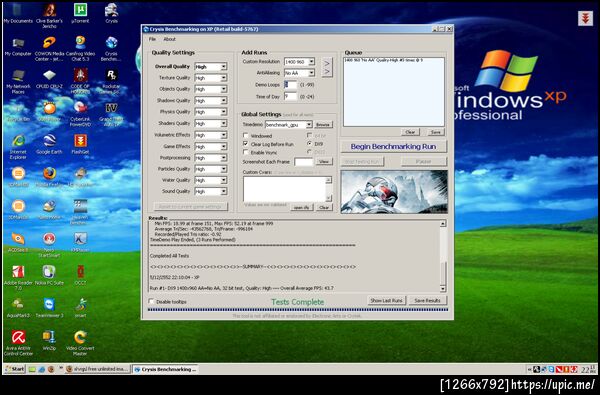Select the DX9 radio button
The image size is (600, 395).
(309, 144)
